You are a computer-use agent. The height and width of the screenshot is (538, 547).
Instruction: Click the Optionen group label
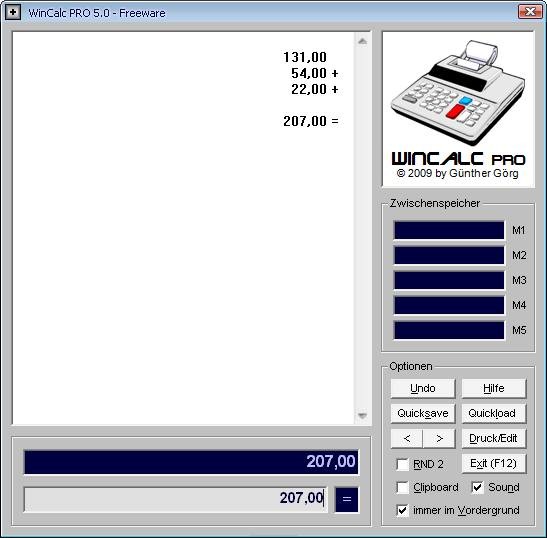411,366
